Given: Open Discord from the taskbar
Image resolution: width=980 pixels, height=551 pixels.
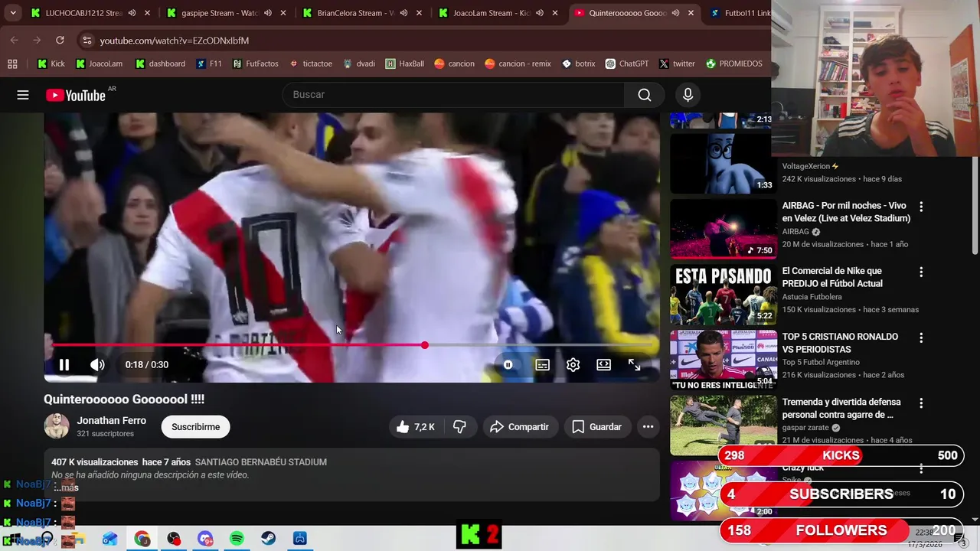Looking at the screenshot, I should (x=205, y=539).
